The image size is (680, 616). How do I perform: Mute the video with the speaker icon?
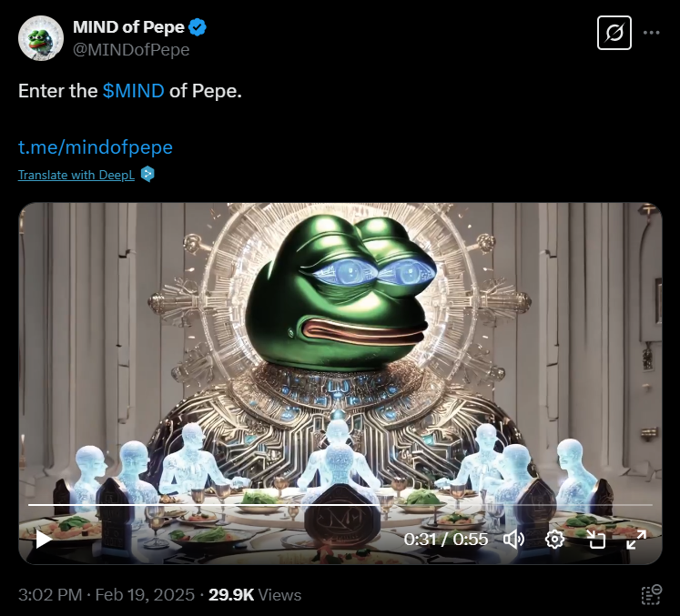tap(514, 540)
